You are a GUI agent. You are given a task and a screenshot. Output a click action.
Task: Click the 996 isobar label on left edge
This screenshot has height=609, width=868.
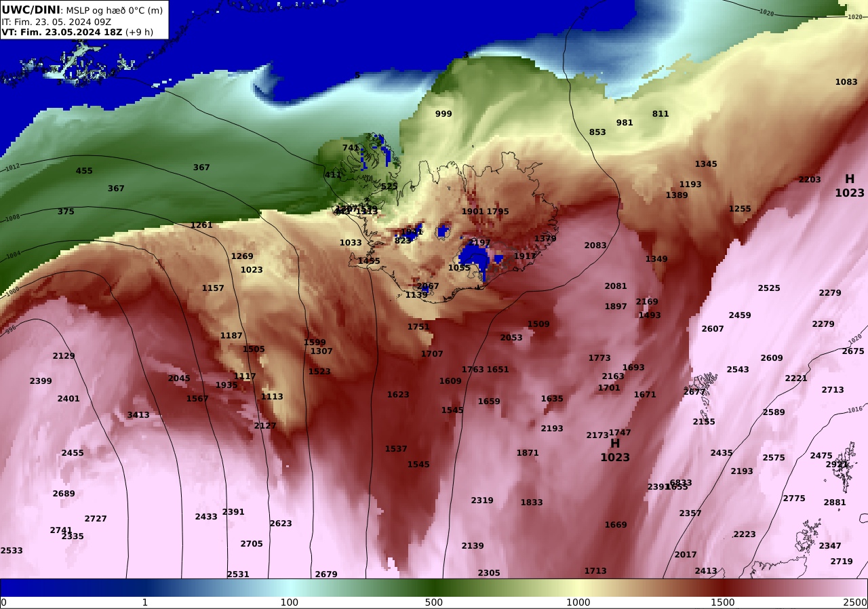click(x=9, y=330)
